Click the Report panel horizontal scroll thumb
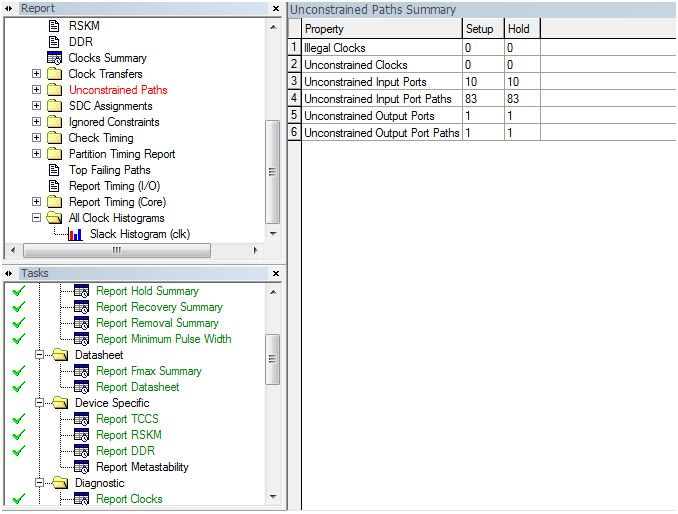 (x=117, y=250)
